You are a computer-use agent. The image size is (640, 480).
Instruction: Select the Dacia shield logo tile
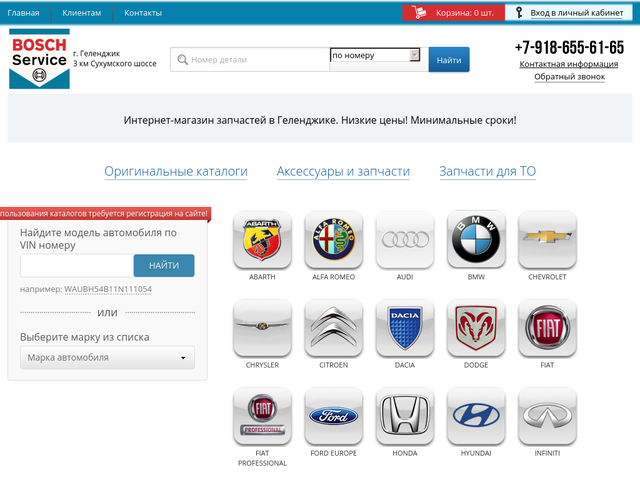405,327
